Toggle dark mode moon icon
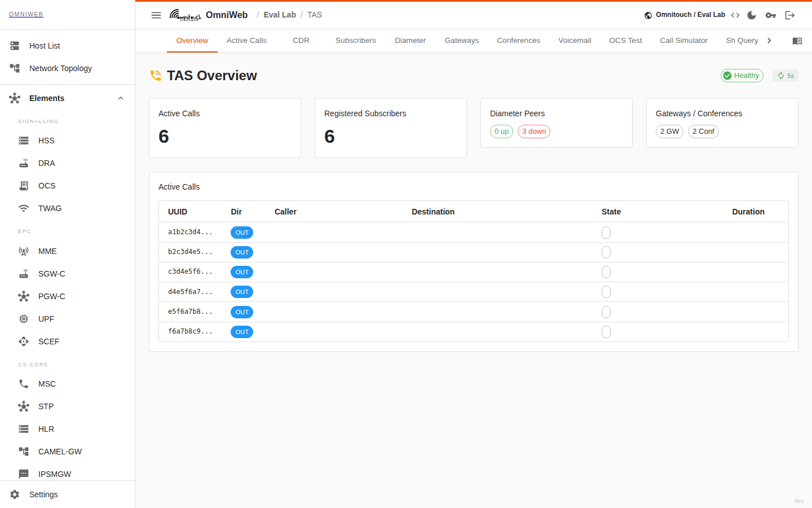The width and height of the screenshot is (812, 508). 752,15
